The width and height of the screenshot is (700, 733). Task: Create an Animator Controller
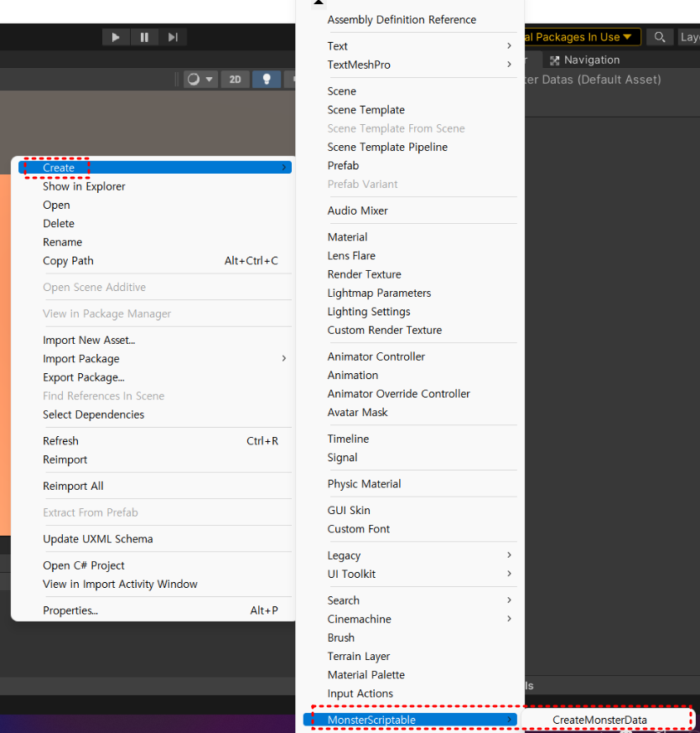(410, 356)
